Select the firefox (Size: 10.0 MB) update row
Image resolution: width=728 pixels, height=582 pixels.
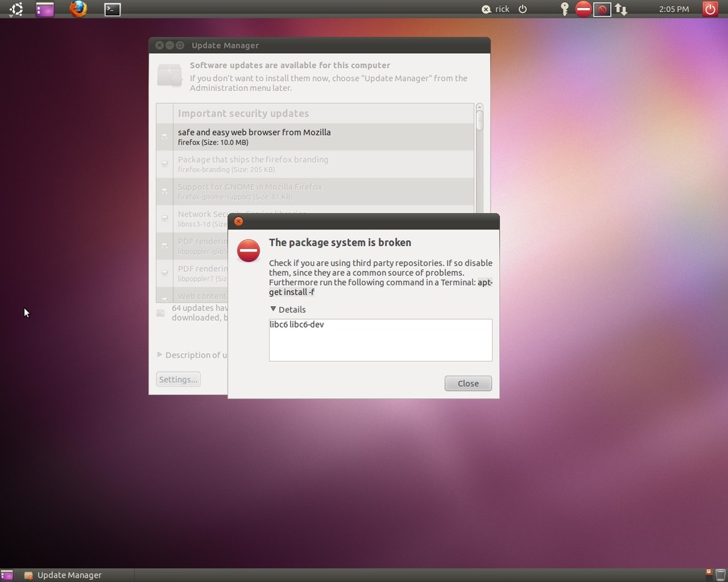point(315,137)
